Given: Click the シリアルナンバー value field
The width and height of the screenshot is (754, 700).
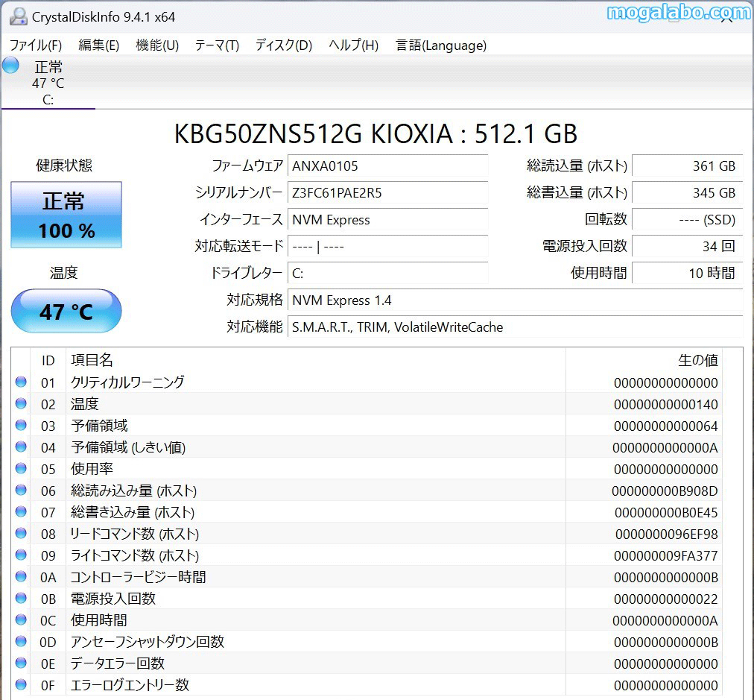Looking at the screenshot, I should pos(387,193).
